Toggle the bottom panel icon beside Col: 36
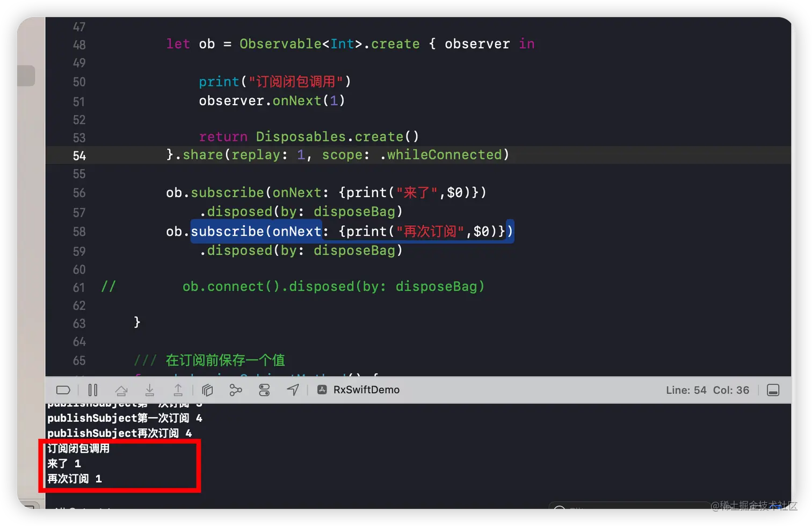 point(773,390)
